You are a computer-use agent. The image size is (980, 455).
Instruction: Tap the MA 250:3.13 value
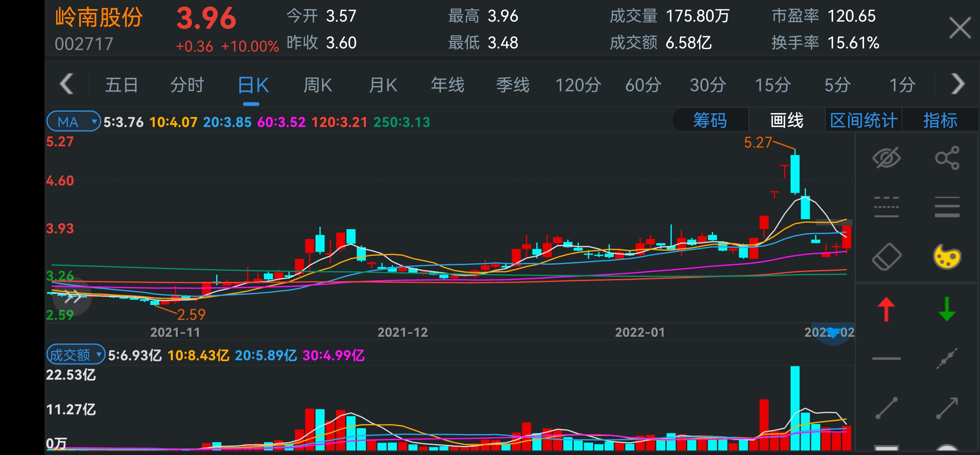[x=402, y=122]
